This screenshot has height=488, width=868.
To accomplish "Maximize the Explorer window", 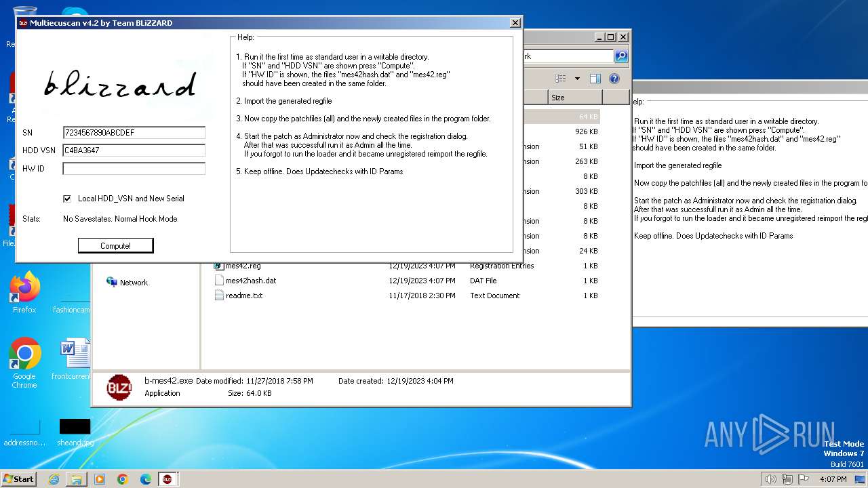I will [610, 37].
